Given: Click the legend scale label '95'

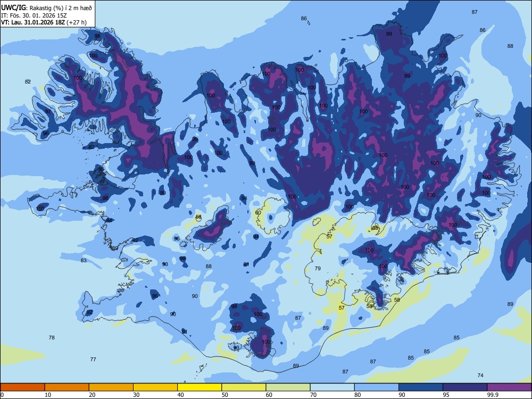Looking at the screenshot, I should (446, 395).
